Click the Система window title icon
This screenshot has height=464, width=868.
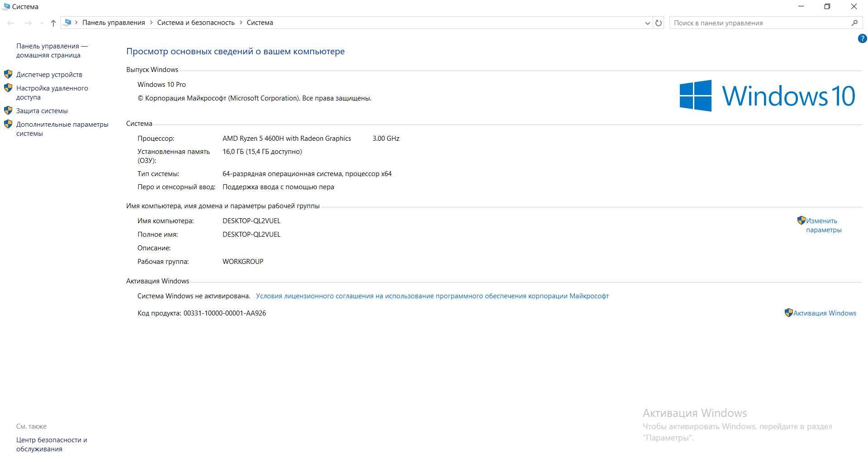[6, 6]
